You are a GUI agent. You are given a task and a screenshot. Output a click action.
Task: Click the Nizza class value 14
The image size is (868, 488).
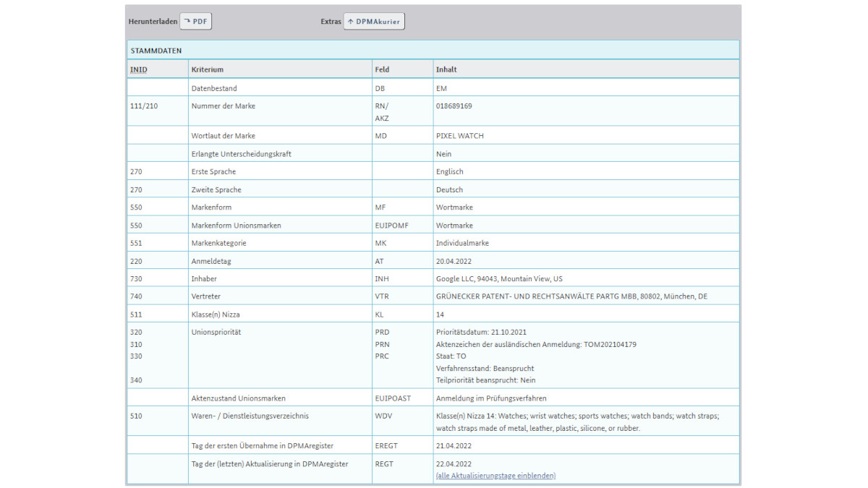coord(440,314)
